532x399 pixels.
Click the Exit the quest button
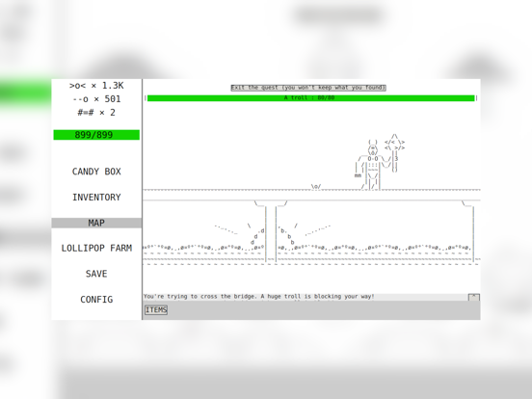click(x=308, y=88)
